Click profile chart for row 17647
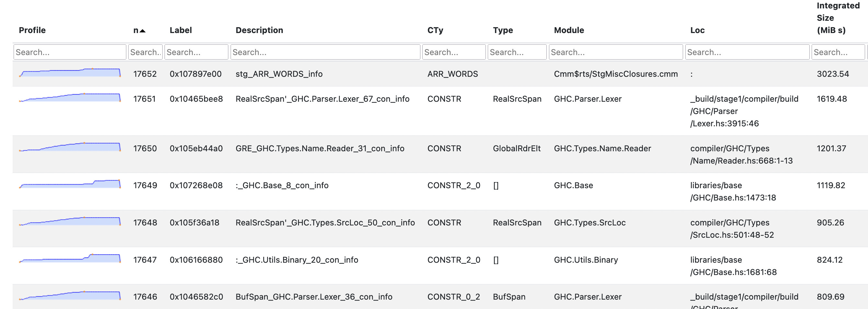Viewport: 868px width, 309px height. pyautogui.click(x=70, y=259)
